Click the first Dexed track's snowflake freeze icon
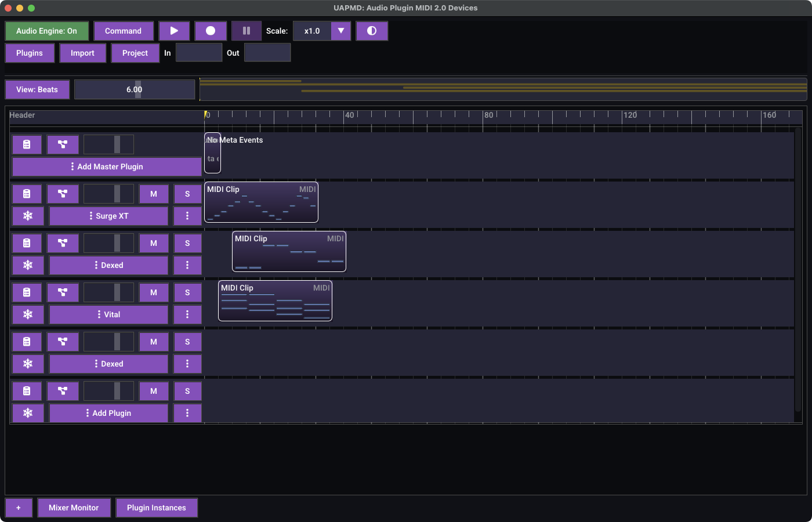Screen dimensions: 812x522 28,265
